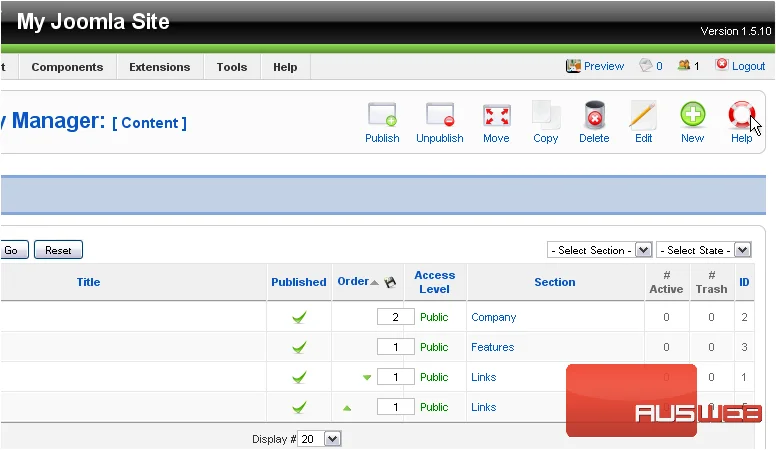Toggle published checkmark for Company row
This screenshot has height=450, width=776.
(299, 317)
